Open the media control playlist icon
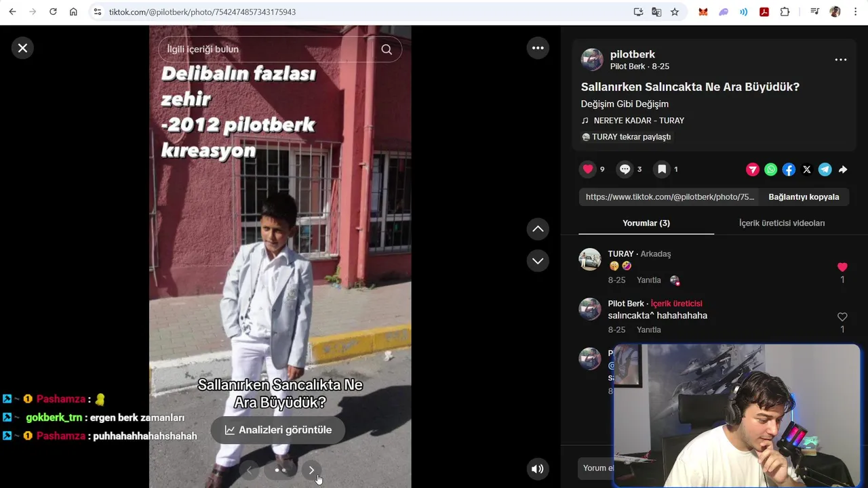Image resolution: width=868 pixels, height=488 pixels. point(814,12)
